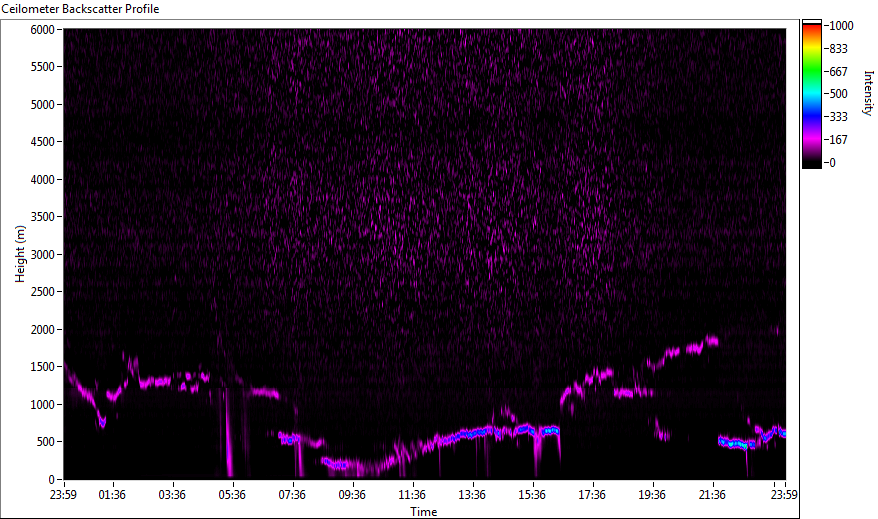
Task: Click the 13:36 time axis label
Action: (x=472, y=495)
